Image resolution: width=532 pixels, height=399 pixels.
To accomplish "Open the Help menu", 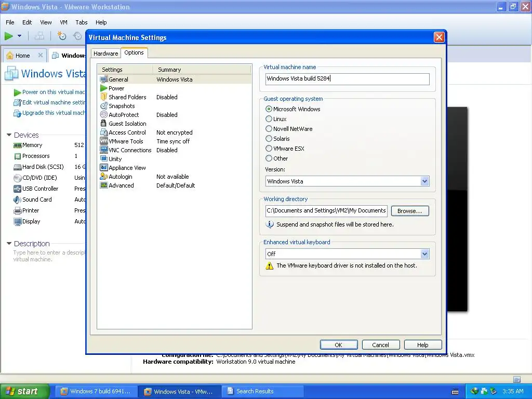I will (x=101, y=22).
